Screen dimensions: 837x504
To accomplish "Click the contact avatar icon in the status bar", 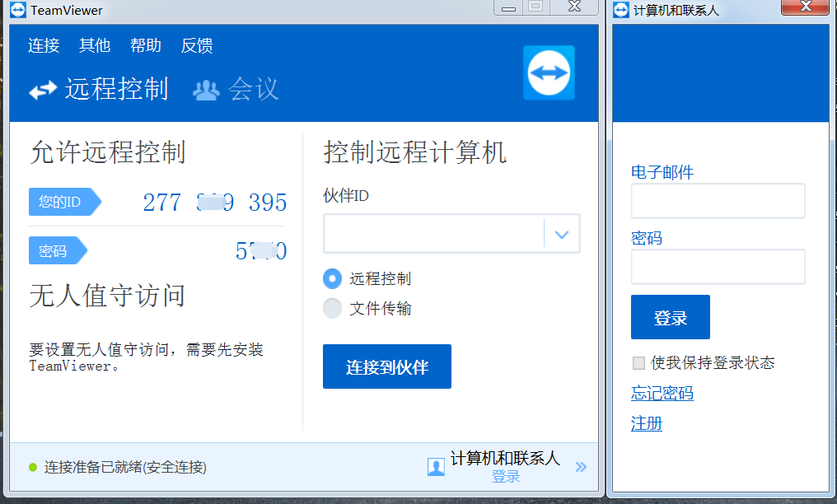I will click(x=436, y=467).
